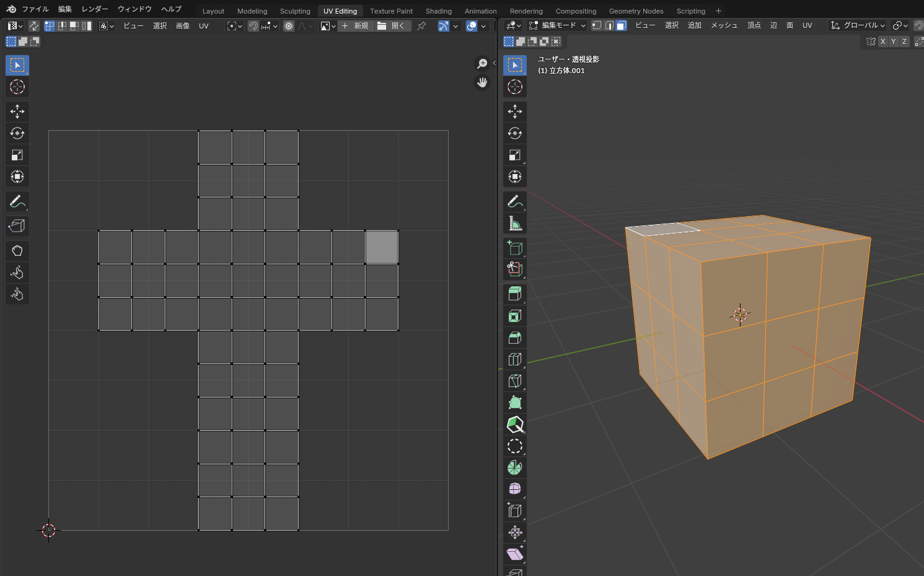Screen dimensions: 924x576
Task: Select the Rip Region tool in UV editor
Action: [x=17, y=226]
